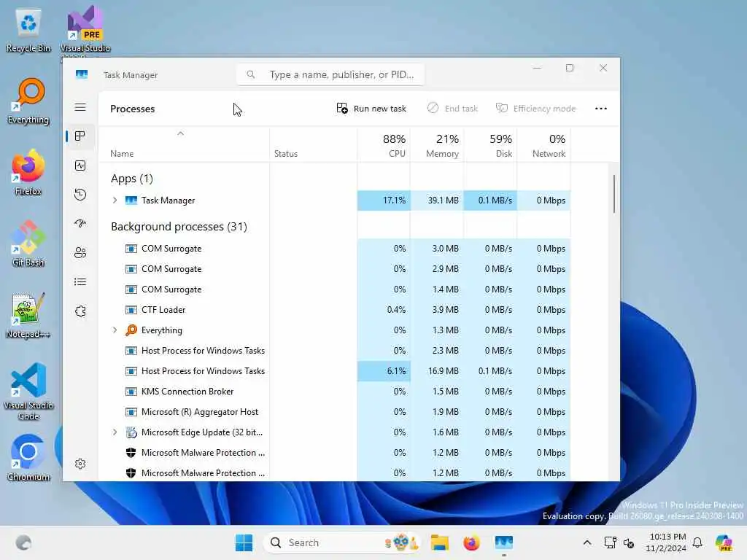Select Microsoft (R) Aggregator Host row
The image size is (747, 560).
335,412
